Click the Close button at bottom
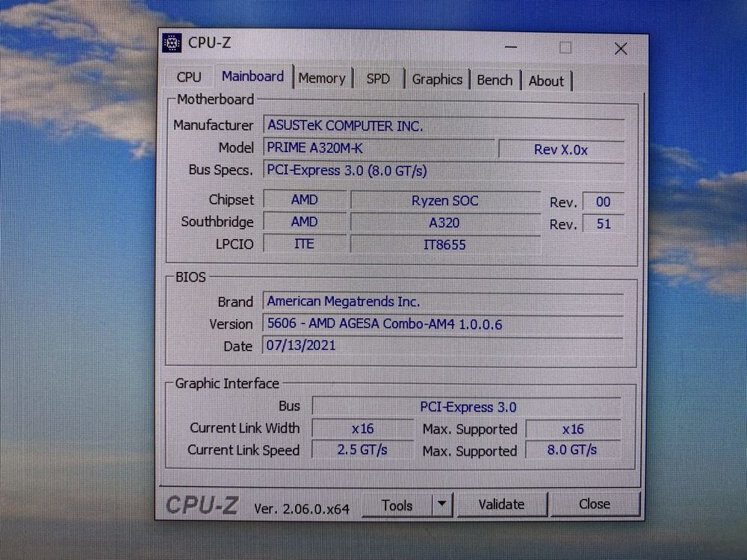Viewport: 747px width, 560px height. (594, 504)
